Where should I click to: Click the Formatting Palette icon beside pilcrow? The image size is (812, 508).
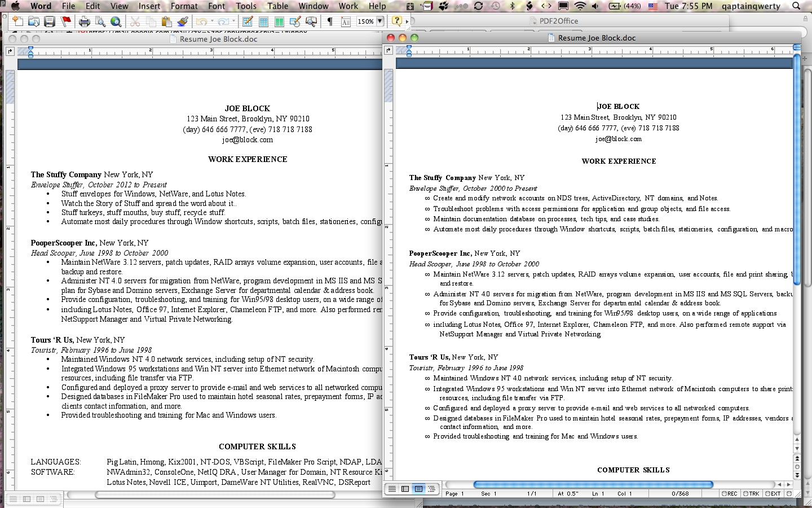[x=346, y=21]
